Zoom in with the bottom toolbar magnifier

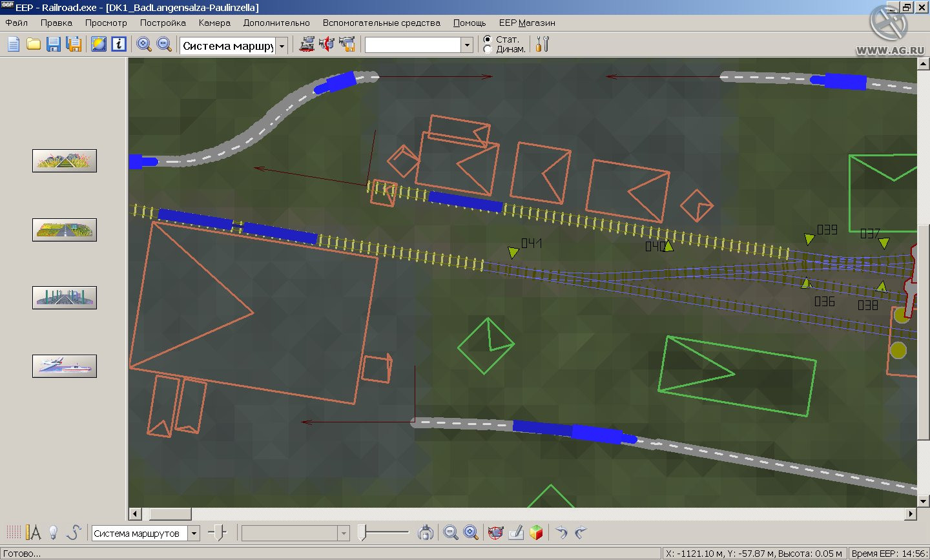point(471,533)
